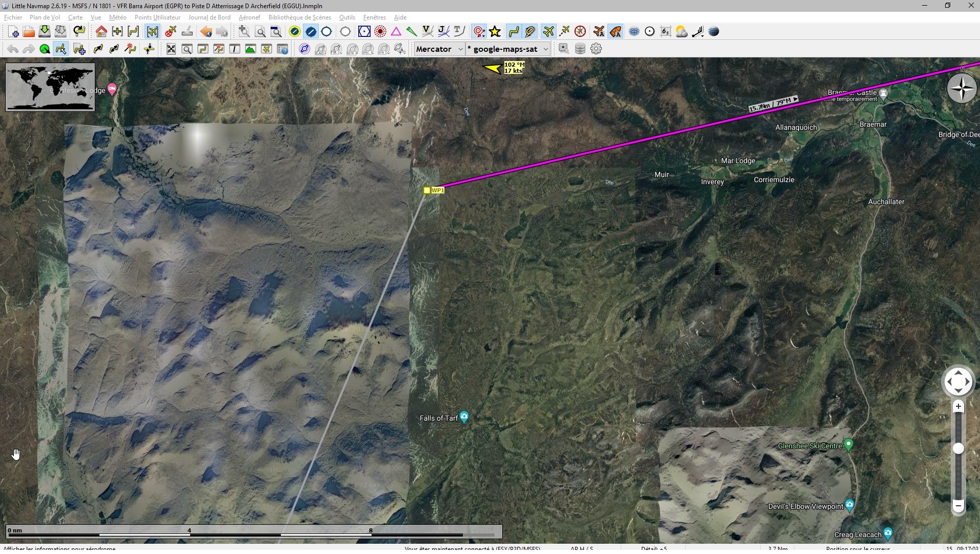
Task: Click the compass north indicator
Action: click(962, 88)
